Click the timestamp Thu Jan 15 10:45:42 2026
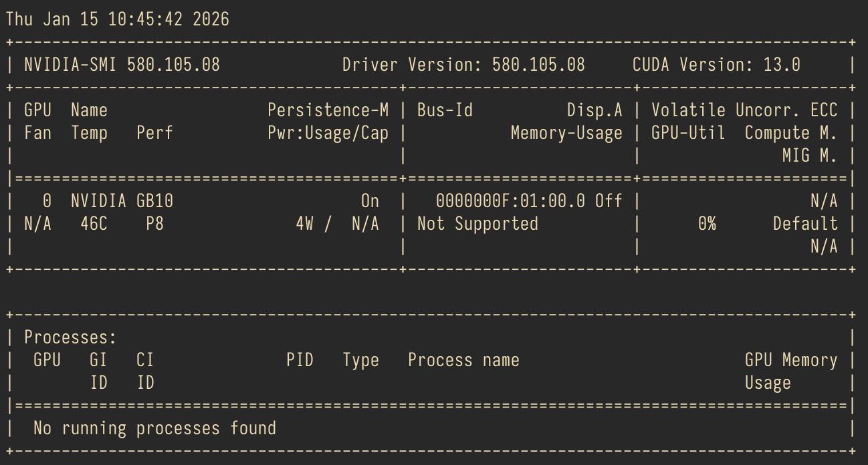 point(118,19)
